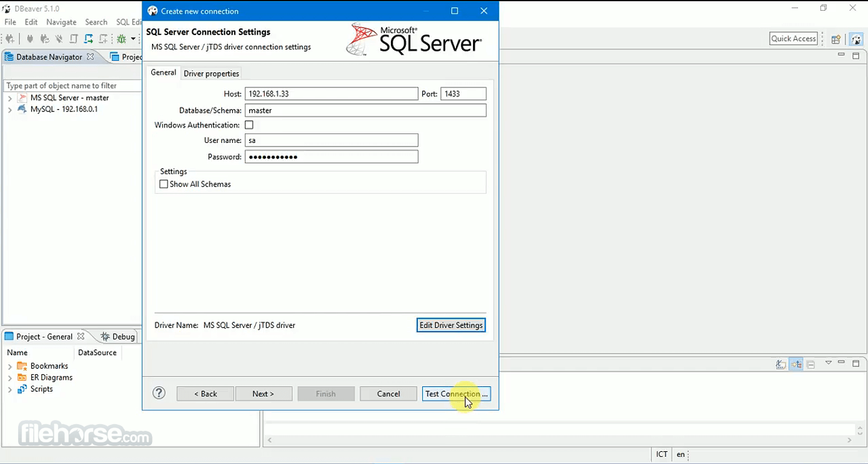The image size is (868, 464).
Task: Close the Project - General tab
Action: (81, 336)
